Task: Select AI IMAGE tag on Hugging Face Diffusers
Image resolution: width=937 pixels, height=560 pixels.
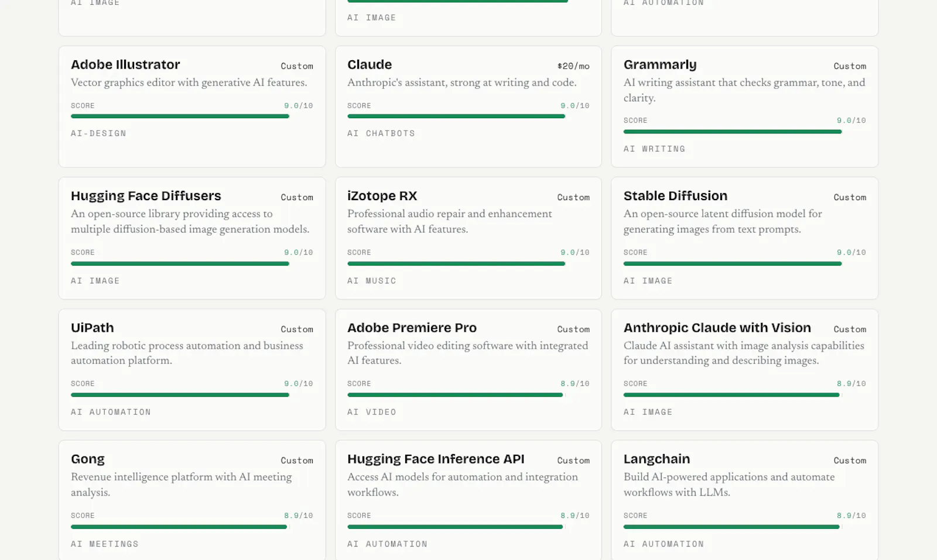Action: click(95, 281)
